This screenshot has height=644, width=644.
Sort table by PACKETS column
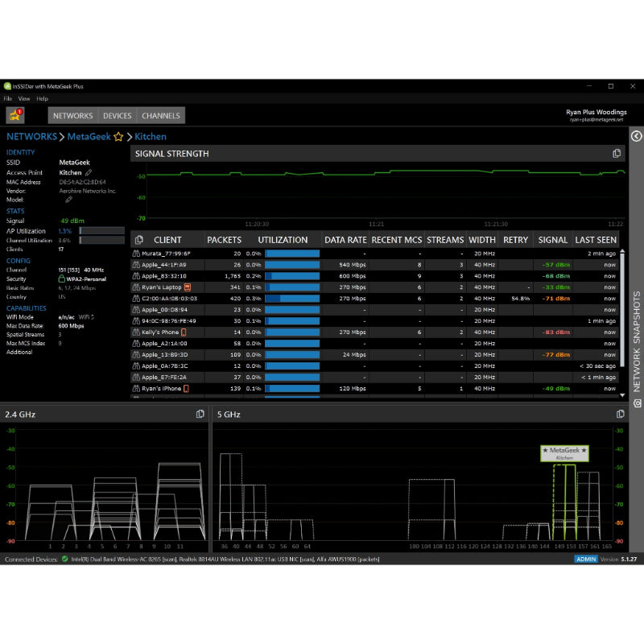point(224,240)
